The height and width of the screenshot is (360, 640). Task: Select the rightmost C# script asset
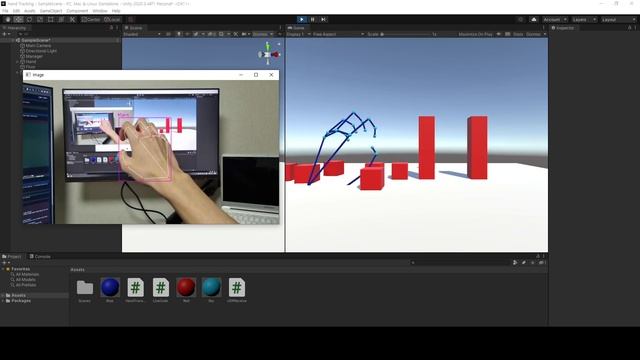(x=237, y=290)
